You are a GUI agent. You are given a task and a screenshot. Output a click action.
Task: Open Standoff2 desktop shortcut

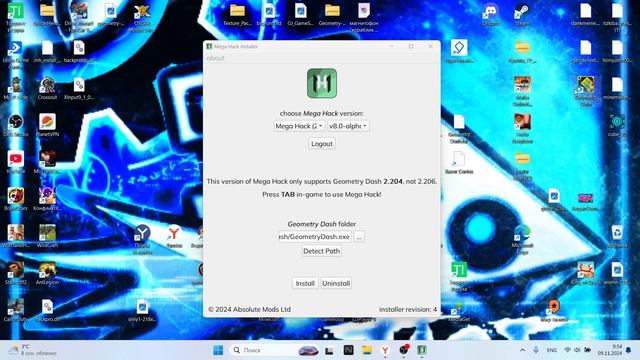16,273
